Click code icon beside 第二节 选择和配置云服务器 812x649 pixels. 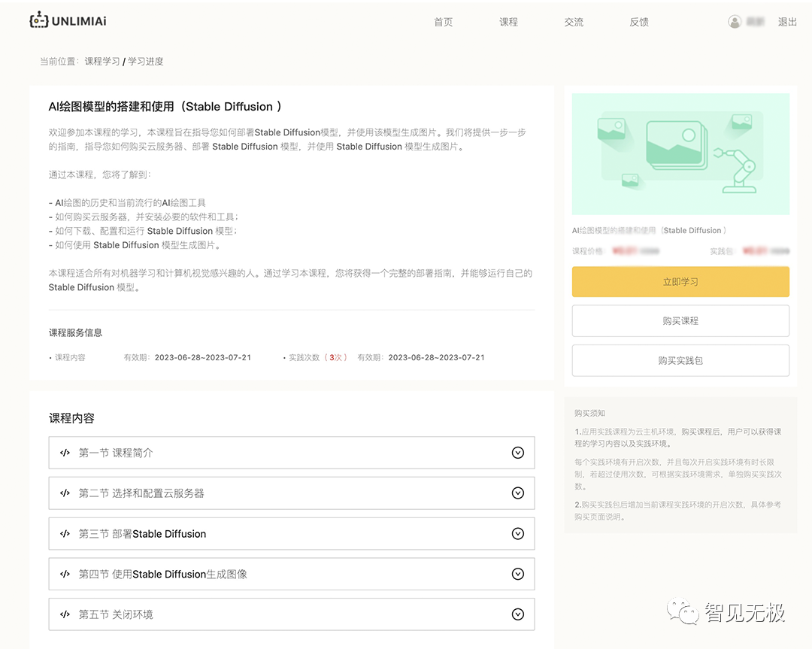point(65,493)
